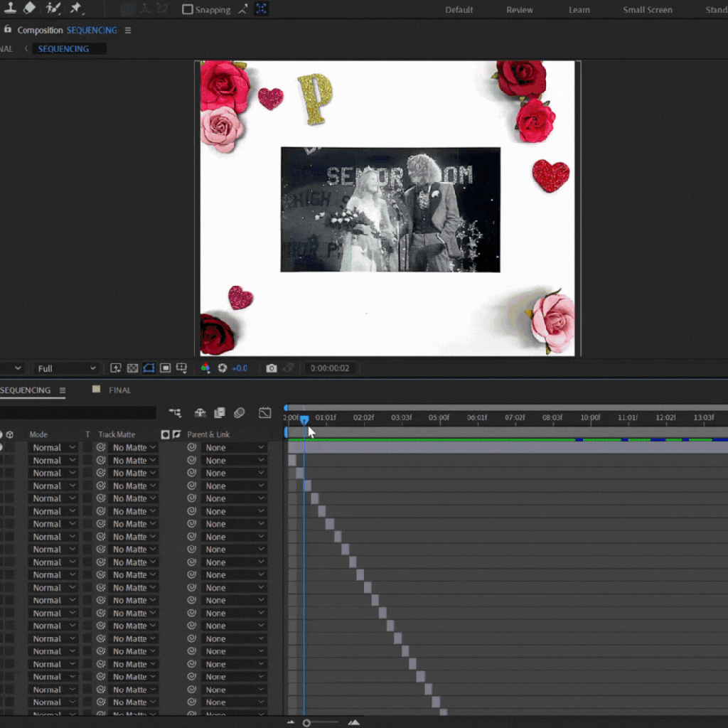The height and width of the screenshot is (728, 728).
Task: Select the Clone Stamp tool
Action: tap(10, 8)
